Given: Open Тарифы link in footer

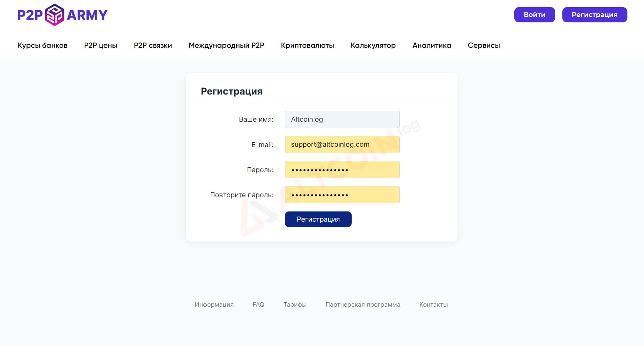Looking at the screenshot, I should coord(295,305).
